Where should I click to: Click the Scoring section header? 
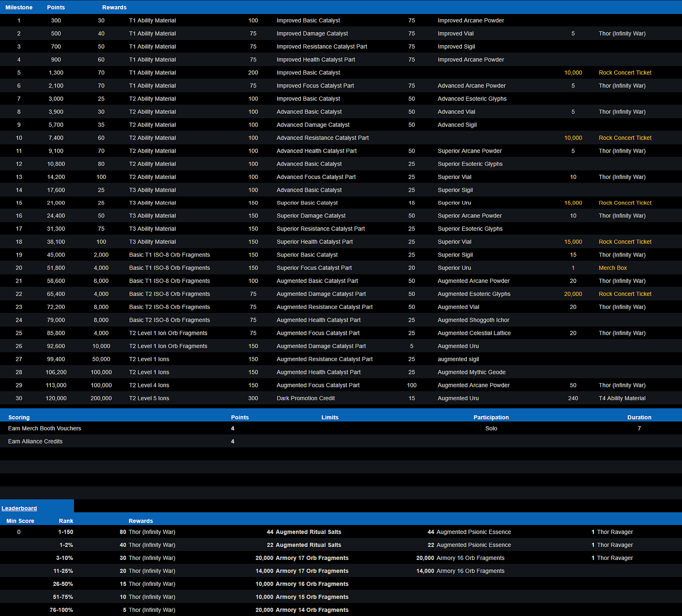coord(19,417)
